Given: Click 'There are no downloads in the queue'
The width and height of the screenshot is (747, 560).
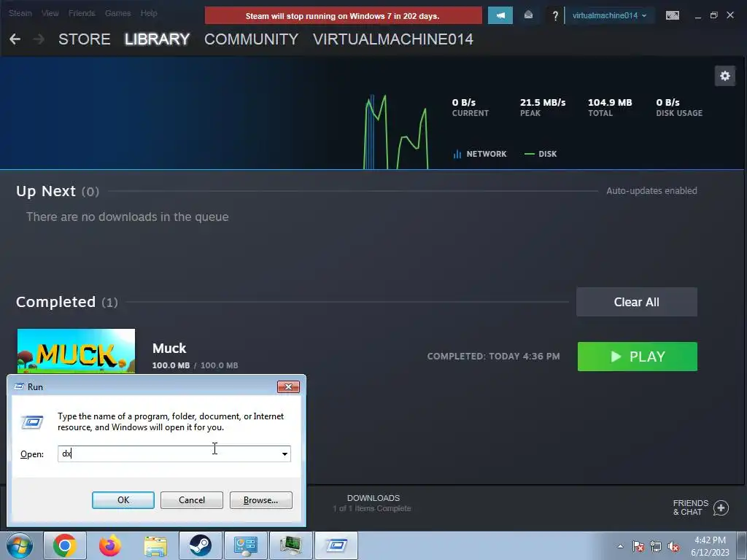Looking at the screenshot, I should point(127,217).
